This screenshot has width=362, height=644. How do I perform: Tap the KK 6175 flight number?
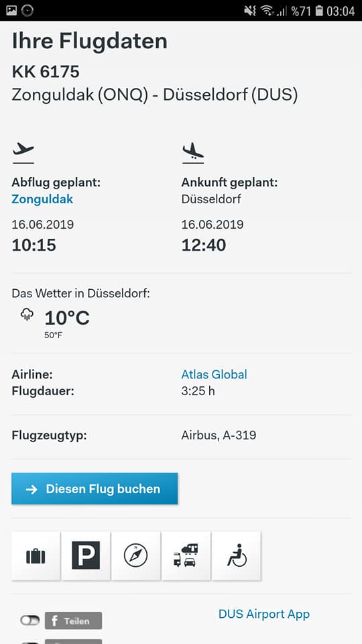(46, 72)
